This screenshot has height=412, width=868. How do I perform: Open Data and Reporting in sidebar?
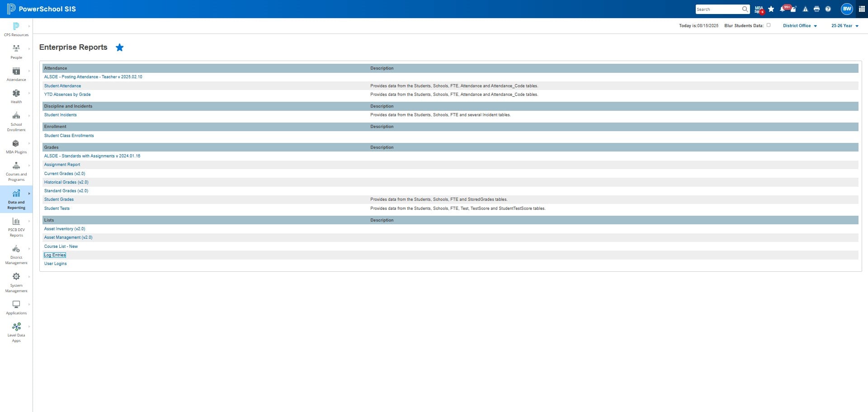pos(16,199)
